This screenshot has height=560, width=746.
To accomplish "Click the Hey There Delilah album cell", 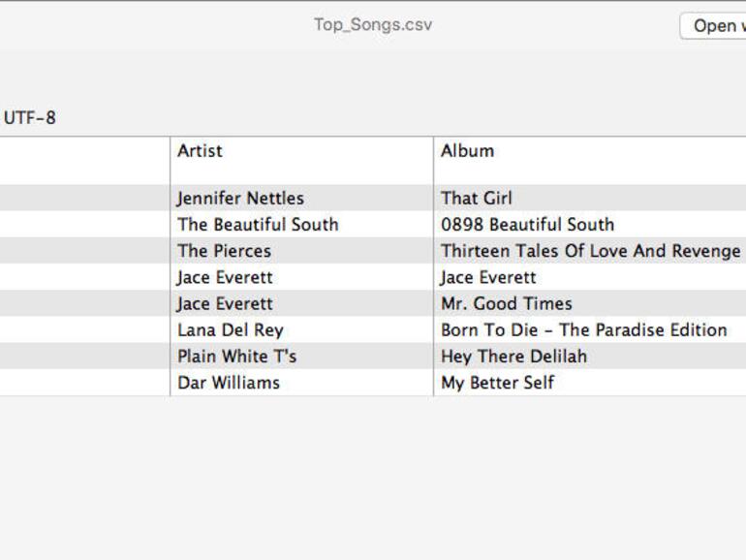I will coord(513,356).
